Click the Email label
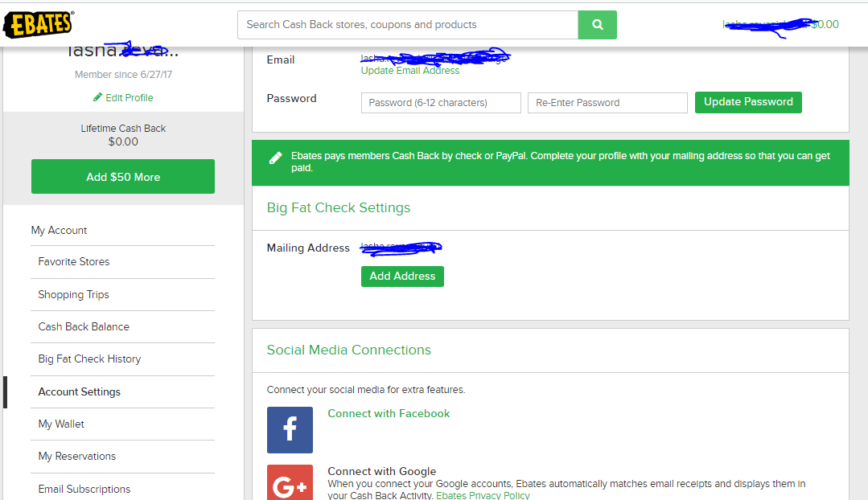The height and width of the screenshot is (500, 868). pos(281,59)
